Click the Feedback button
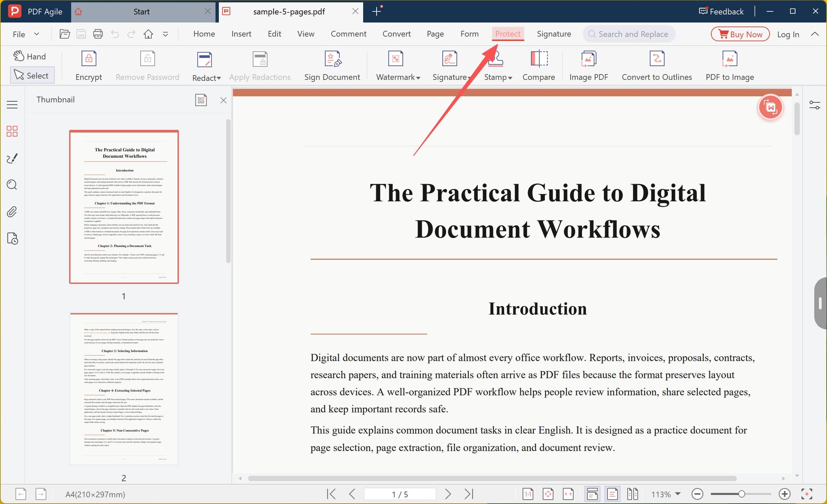The width and height of the screenshot is (827, 504). 721,11
